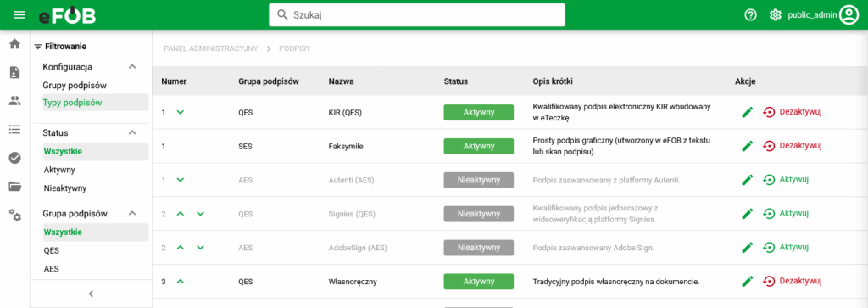868x308 pixels.
Task: Open administration gears icon in sidebar
Action: click(x=15, y=216)
